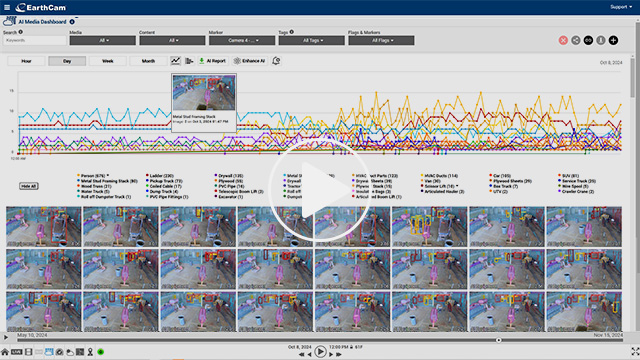Screen dimensions: 640x360
Task: Open the first thumbnail in the top image row
Action: click(44, 227)
